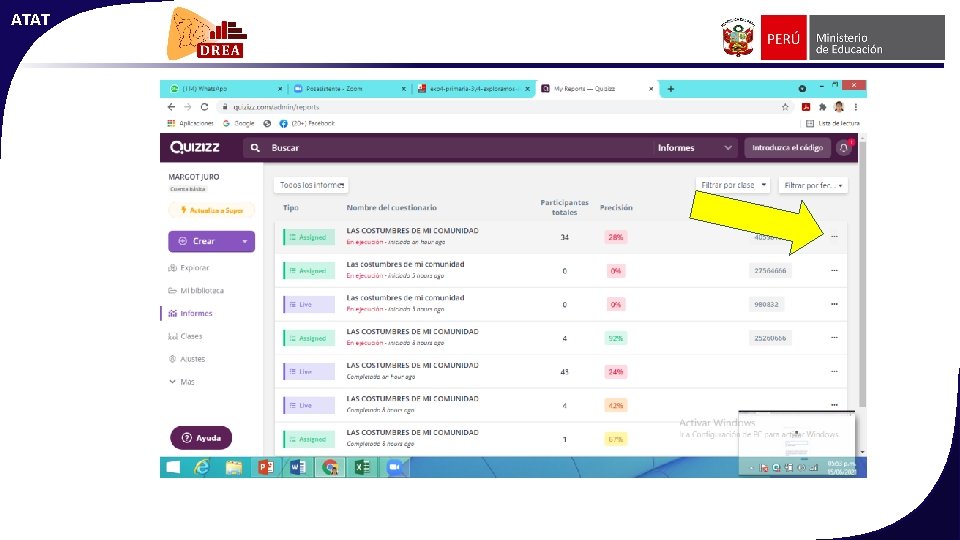Click the browser address bar
This screenshot has width=960, height=540.
[x=496, y=107]
